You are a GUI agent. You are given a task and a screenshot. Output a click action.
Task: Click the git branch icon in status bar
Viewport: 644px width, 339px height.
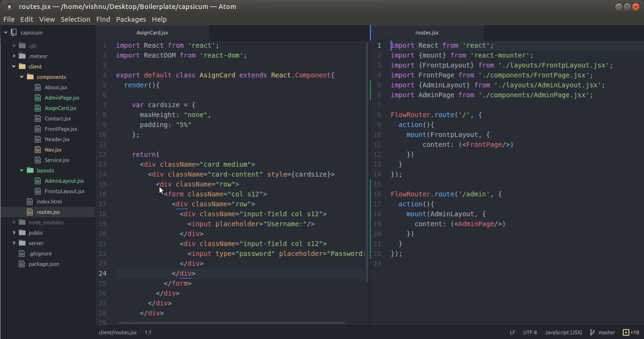click(x=592, y=332)
